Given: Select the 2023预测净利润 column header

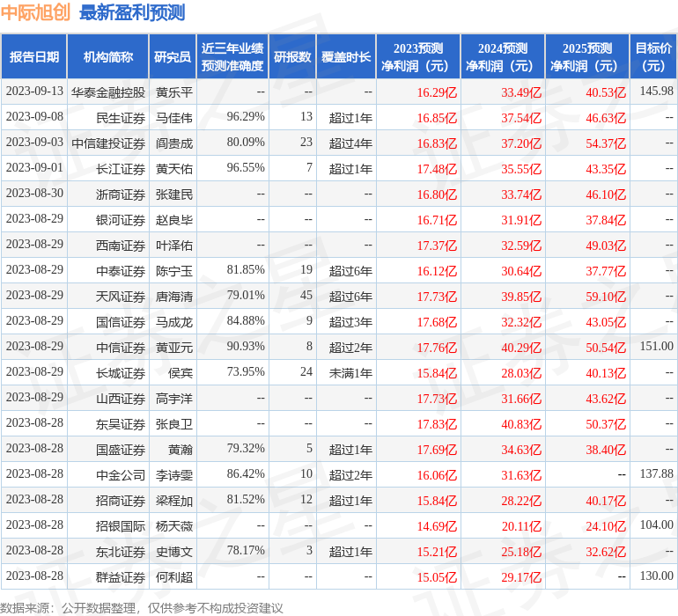Looking at the screenshot, I should (x=418, y=56).
